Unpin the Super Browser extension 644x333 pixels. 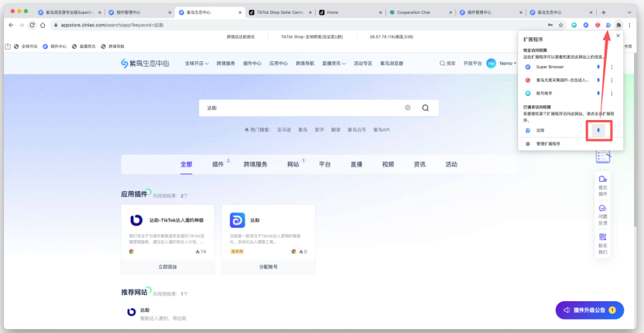coord(598,67)
